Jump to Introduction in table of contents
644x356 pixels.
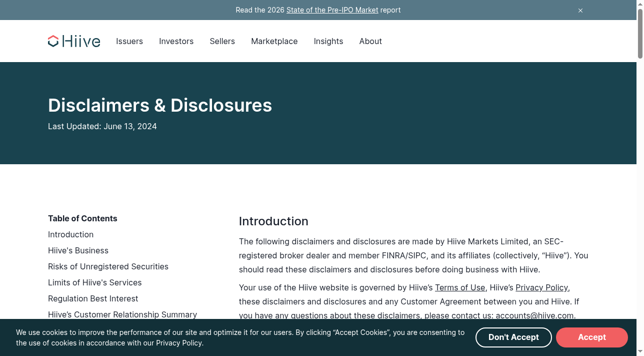pos(70,234)
